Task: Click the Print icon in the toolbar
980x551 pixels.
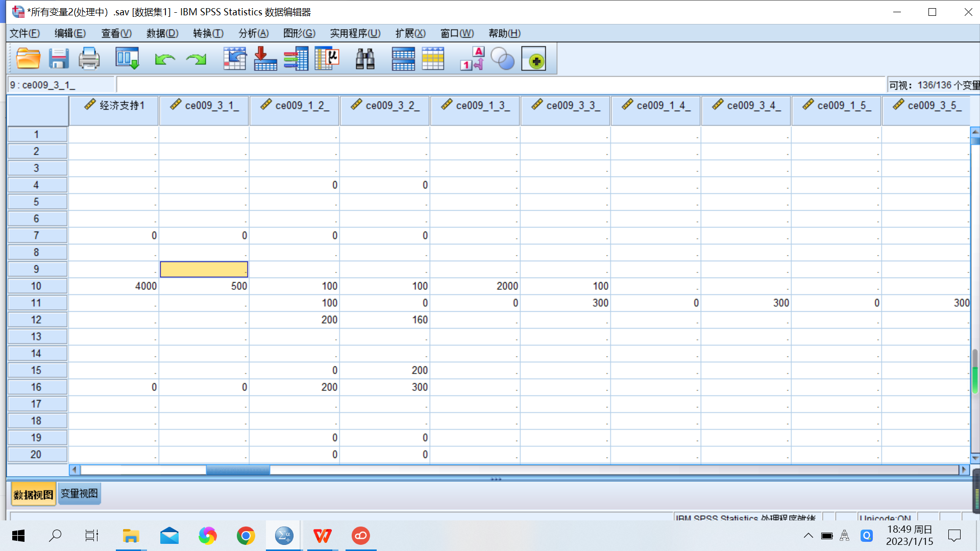Action: (89, 59)
